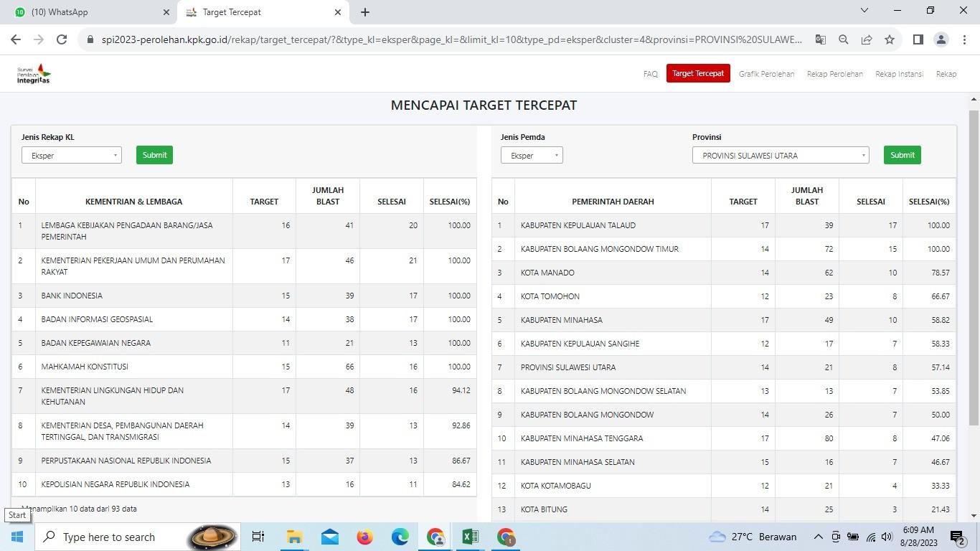Bookmark this page with the star icon
The image size is (980, 551).
[890, 39]
